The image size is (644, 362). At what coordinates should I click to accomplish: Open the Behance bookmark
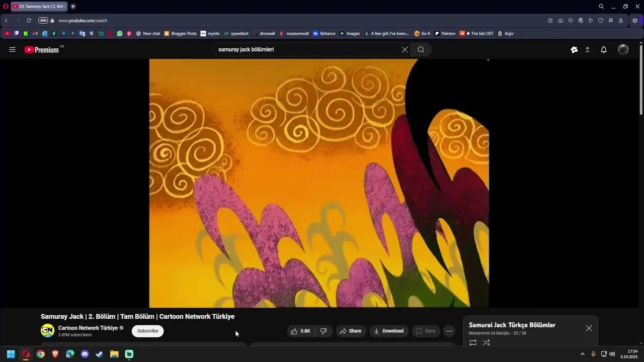click(x=324, y=34)
